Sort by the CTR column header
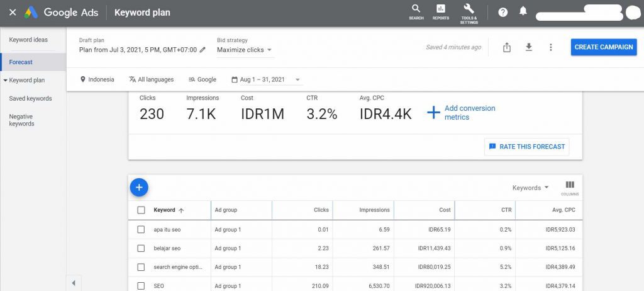 (x=506, y=210)
